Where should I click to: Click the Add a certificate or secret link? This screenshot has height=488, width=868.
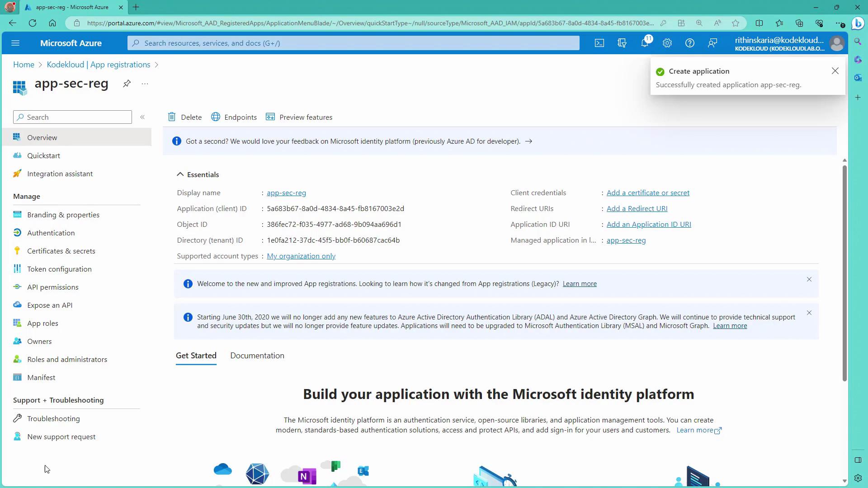pos(648,192)
